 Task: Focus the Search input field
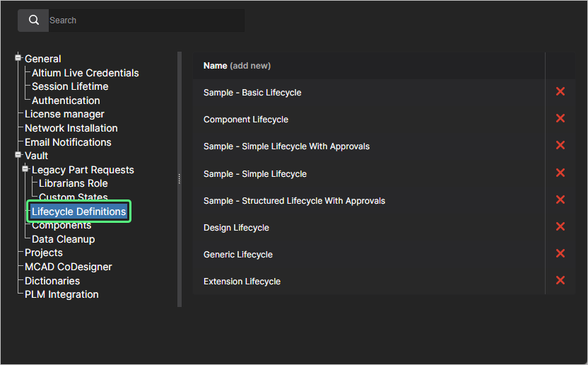click(145, 21)
